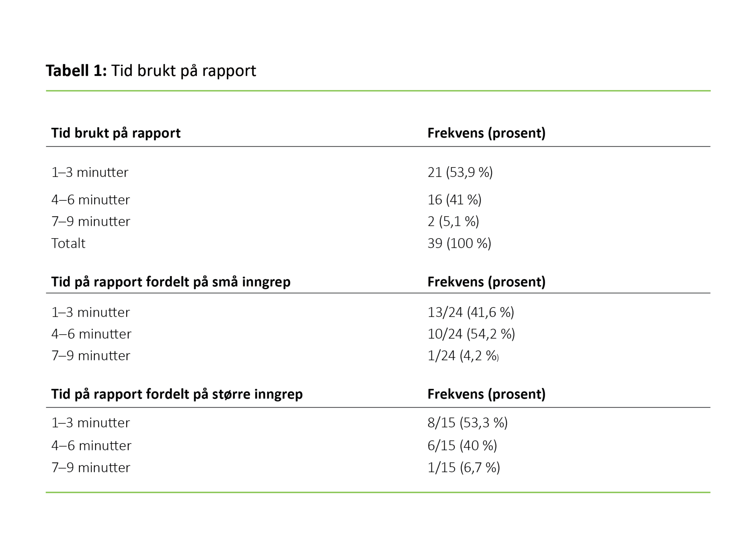Select the "21 (53,9 %)" frequency value
Screen dimensions: 756x535
point(460,172)
